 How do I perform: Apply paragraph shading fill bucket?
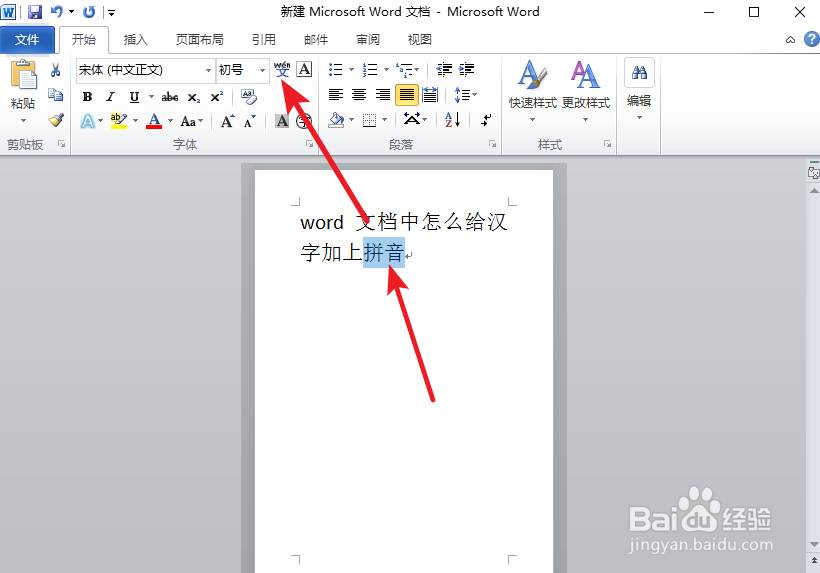(336, 120)
